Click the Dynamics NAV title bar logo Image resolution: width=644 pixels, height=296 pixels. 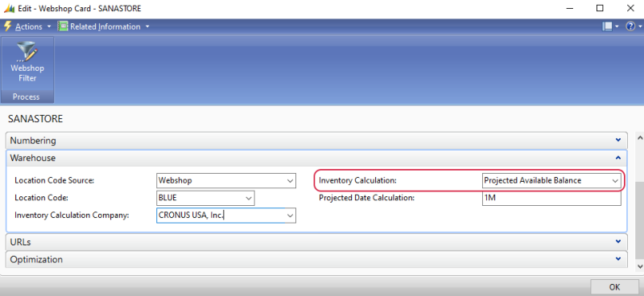click(x=9, y=8)
